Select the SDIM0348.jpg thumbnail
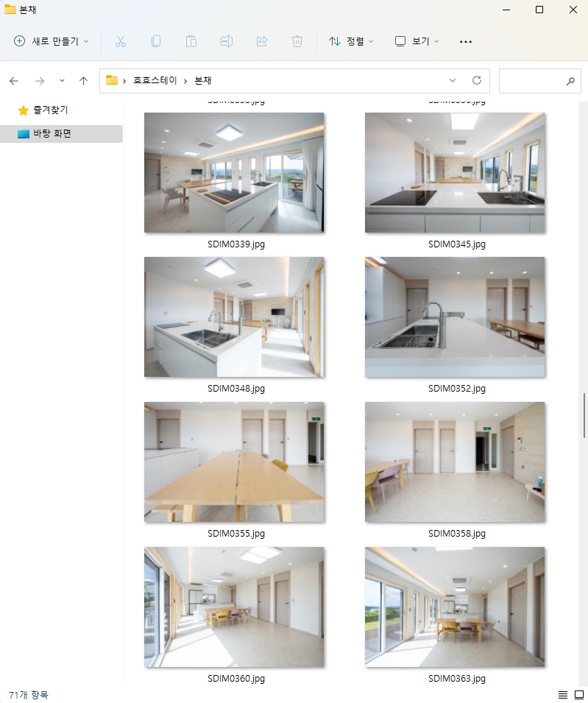 pos(234,317)
